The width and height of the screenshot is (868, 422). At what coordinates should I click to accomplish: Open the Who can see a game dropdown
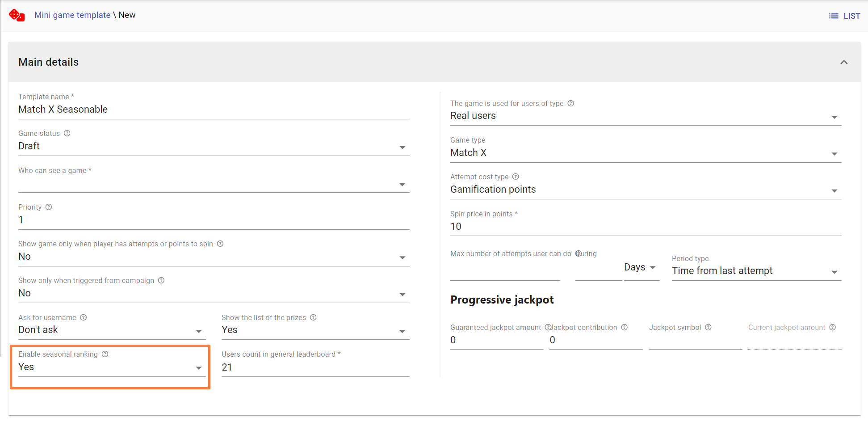(214, 184)
